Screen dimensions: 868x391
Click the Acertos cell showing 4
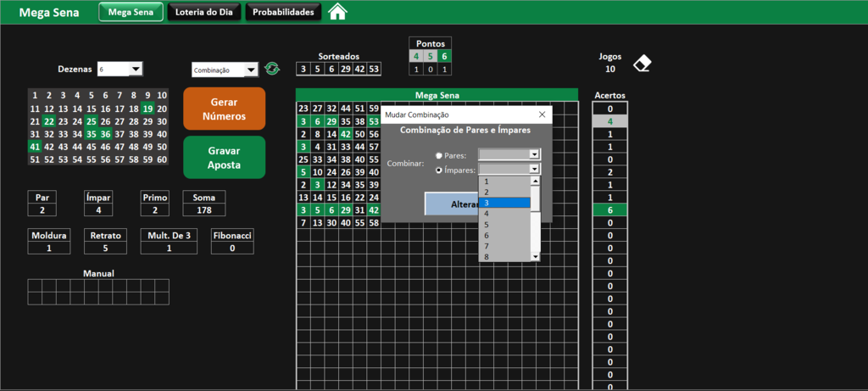pyautogui.click(x=610, y=121)
